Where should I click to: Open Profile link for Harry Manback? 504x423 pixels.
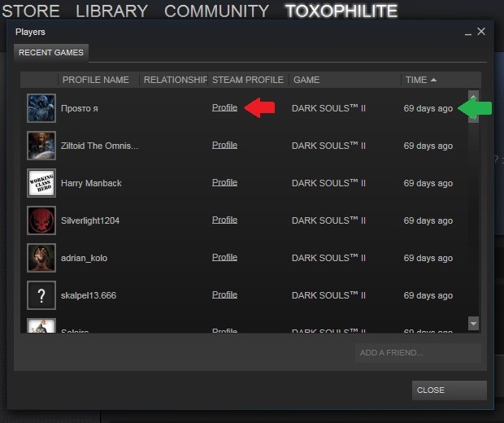tap(224, 182)
